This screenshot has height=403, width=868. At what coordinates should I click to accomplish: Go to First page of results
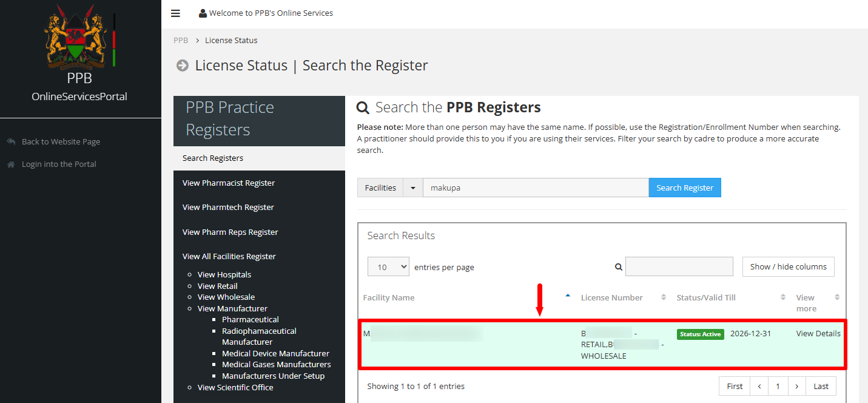pos(735,386)
